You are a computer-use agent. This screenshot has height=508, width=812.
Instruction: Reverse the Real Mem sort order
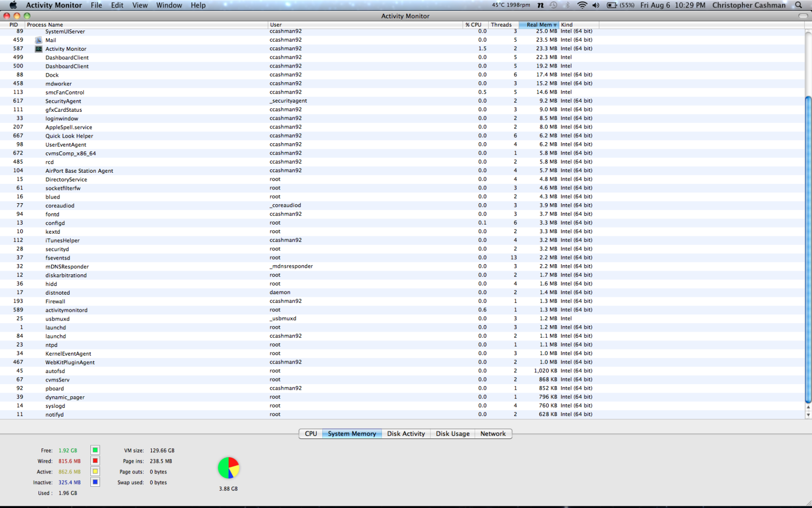538,24
